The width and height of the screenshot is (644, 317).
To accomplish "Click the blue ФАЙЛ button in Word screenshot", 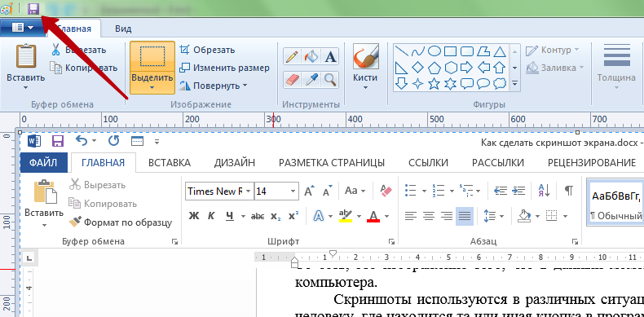I will [43, 163].
